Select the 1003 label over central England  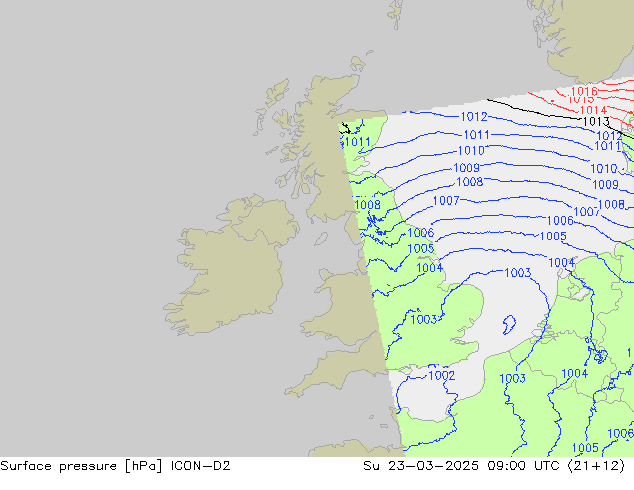pyautogui.click(x=424, y=319)
